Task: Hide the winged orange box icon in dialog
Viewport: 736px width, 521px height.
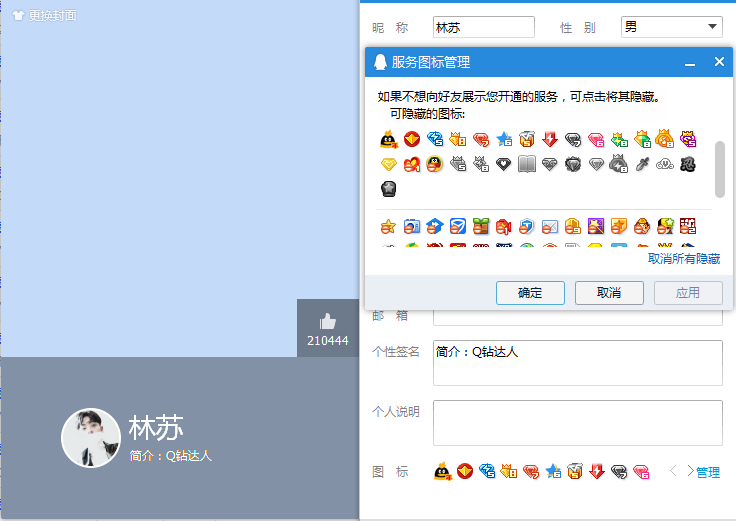Action: tap(527, 139)
